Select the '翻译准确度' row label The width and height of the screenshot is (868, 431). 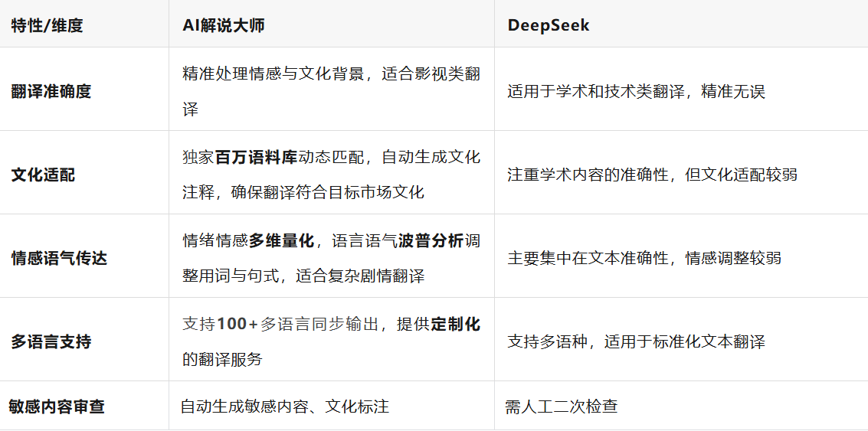pyautogui.click(x=51, y=92)
